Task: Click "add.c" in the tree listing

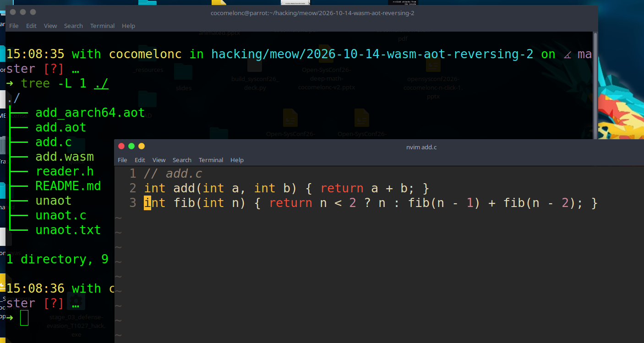Action: [54, 142]
